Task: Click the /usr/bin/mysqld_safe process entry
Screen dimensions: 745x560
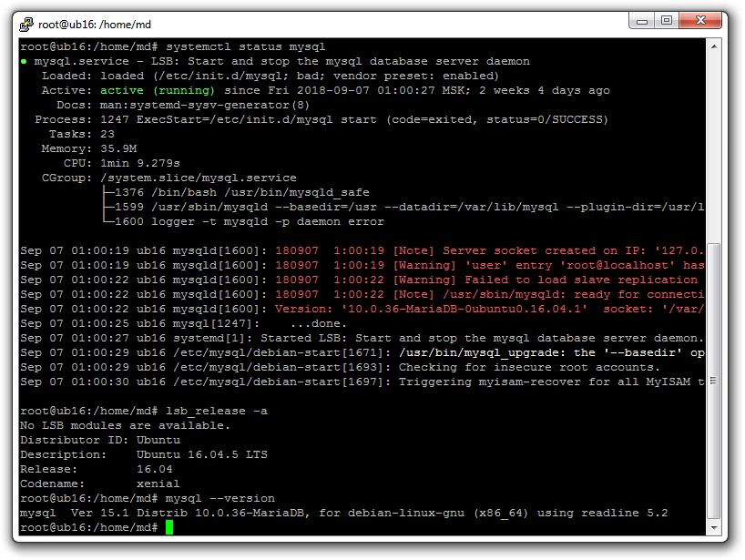Action: click(260, 192)
